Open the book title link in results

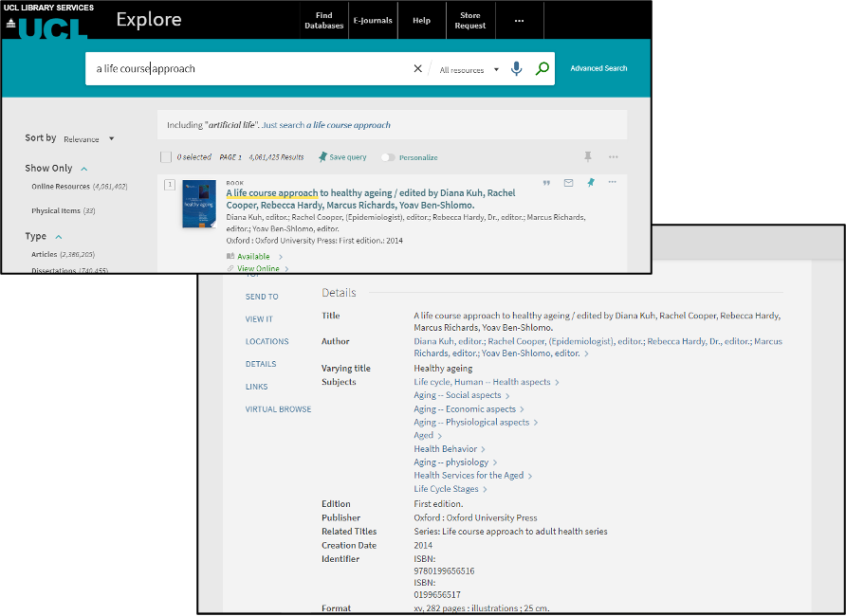click(x=371, y=199)
